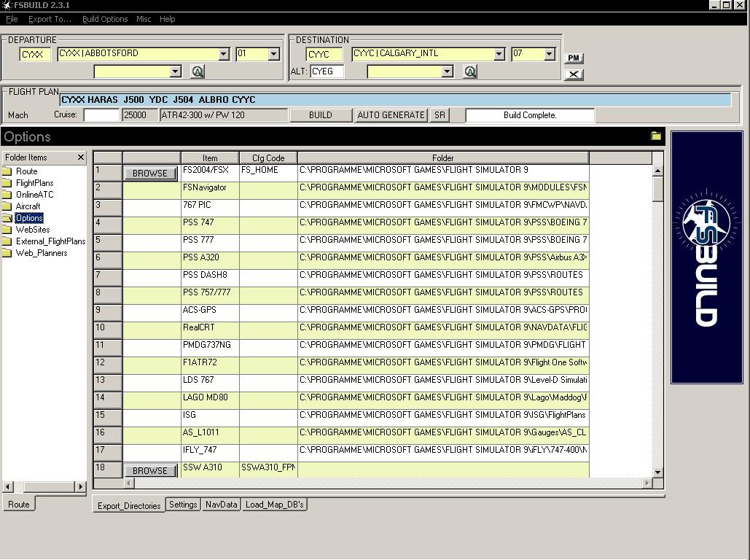The height and width of the screenshot is (560, 750).
Task: Open the File menu
Action: (x=12, y=19)
